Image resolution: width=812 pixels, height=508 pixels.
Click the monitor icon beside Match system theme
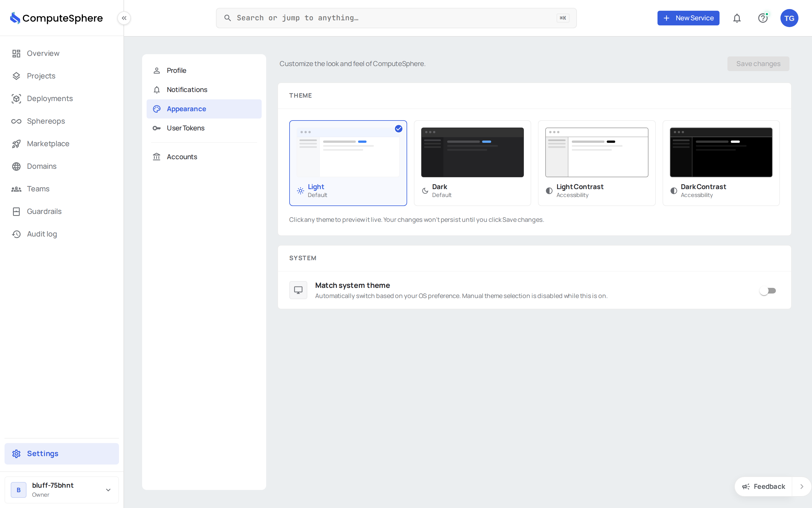click(298, 290)
